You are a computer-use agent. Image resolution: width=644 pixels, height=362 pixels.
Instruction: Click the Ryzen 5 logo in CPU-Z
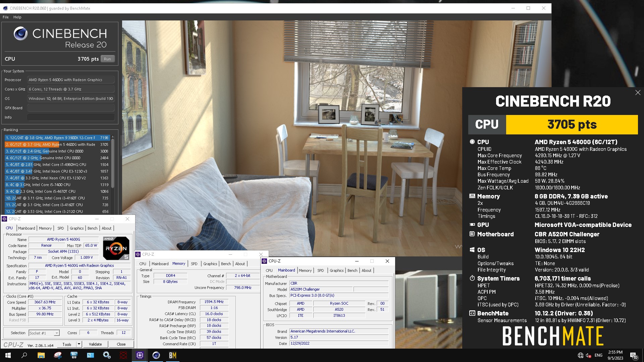tap(116, 248)
